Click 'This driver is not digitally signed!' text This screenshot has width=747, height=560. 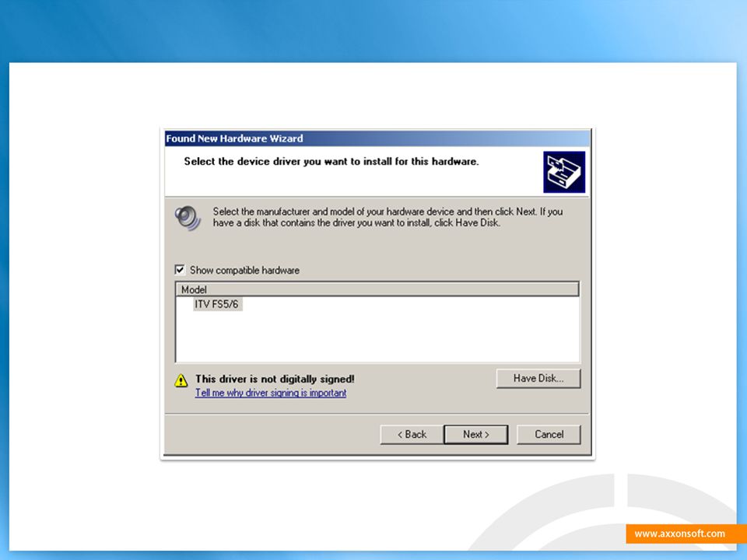275,379
